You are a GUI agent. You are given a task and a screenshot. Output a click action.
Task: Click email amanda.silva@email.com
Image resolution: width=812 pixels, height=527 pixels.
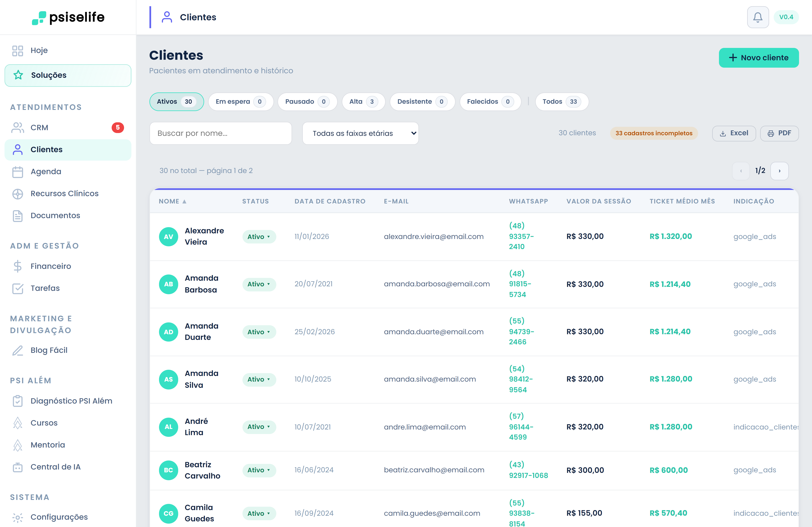(429, 379)
